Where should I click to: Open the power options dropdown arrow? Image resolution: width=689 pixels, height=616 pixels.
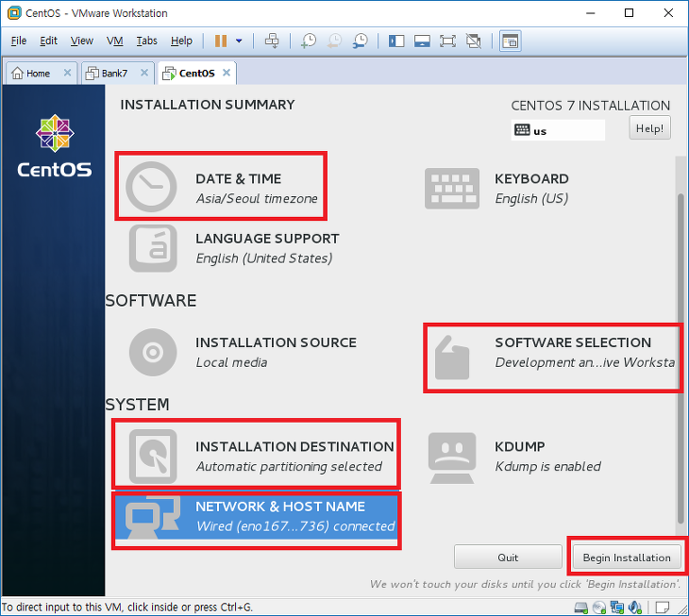[239, 41]
